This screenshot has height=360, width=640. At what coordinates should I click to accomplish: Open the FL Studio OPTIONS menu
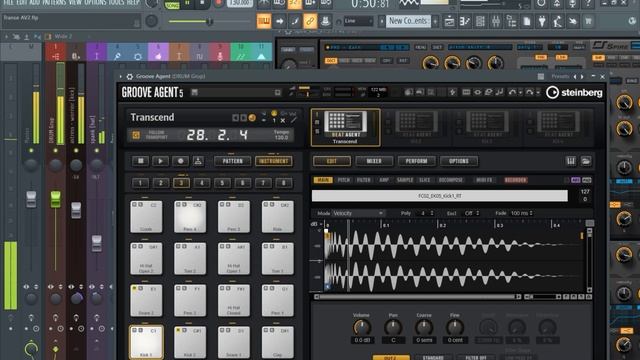coord(95,2)
